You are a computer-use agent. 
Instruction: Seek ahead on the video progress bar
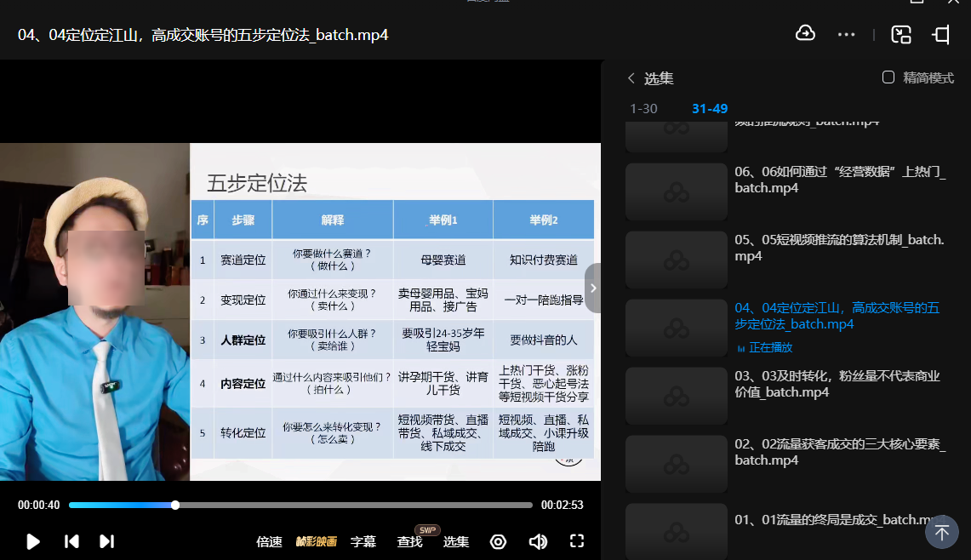point(340,505)
